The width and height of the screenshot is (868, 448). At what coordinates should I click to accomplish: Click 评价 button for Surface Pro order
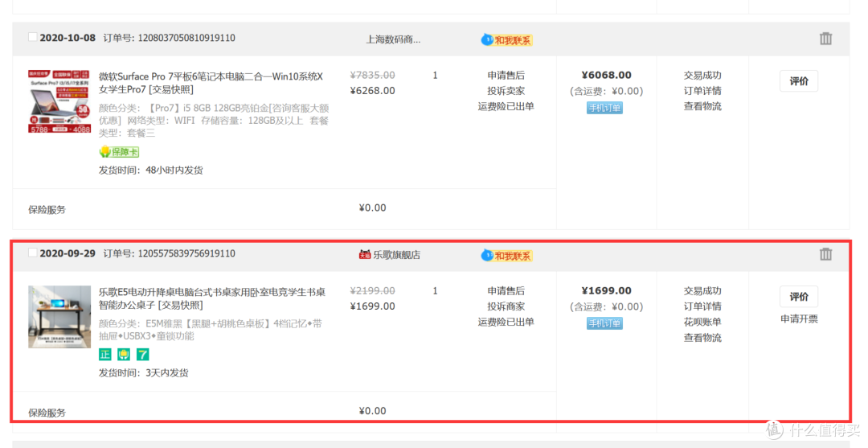799,81
